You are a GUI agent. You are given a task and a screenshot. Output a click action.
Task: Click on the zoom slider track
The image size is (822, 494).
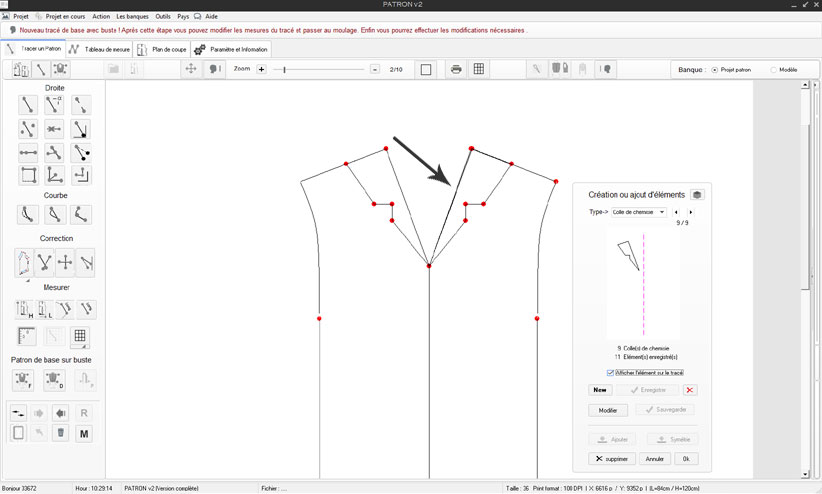320,69
